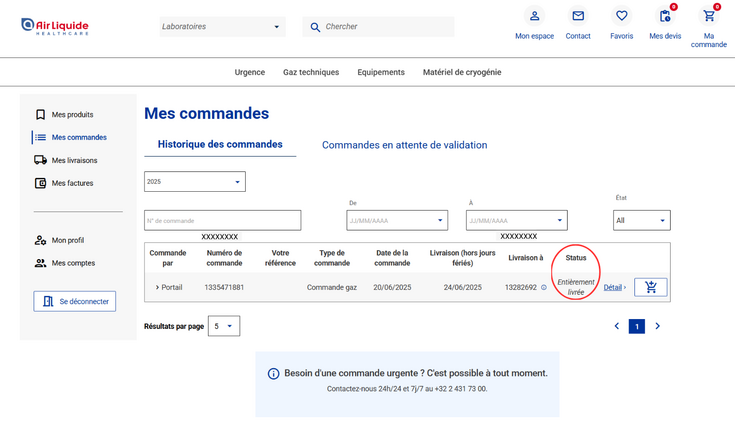Select page 1 in pagination

[x=637, y=326]
